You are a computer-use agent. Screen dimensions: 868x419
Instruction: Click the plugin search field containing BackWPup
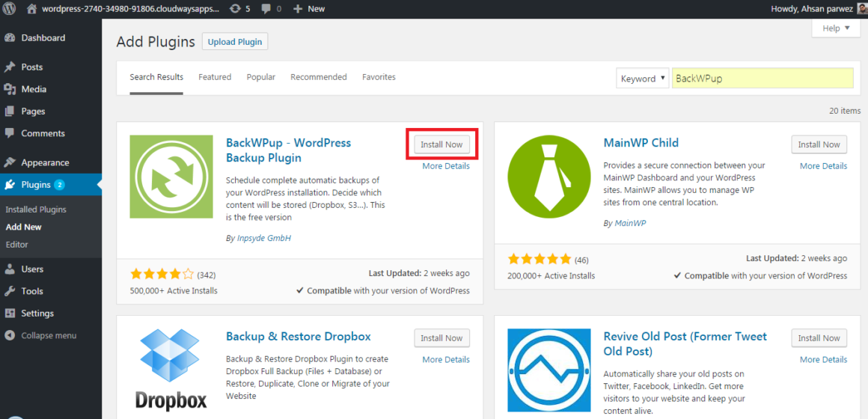coord(762,79)
